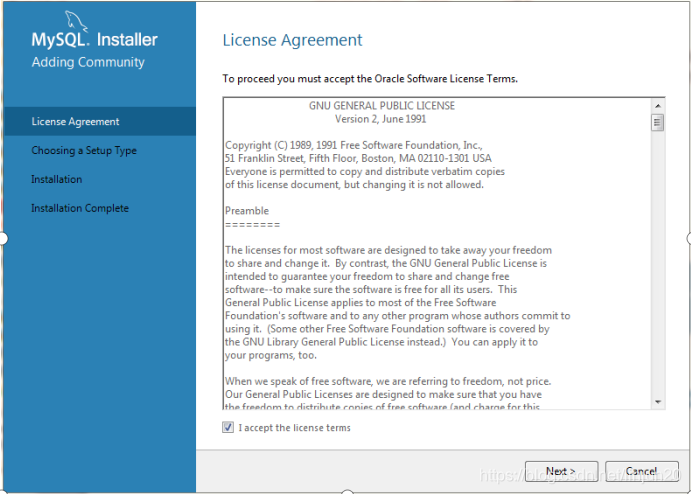The image size is (691, 494).
Task: Select Choosing a Setup Type step
Action: tap(84, 150)
